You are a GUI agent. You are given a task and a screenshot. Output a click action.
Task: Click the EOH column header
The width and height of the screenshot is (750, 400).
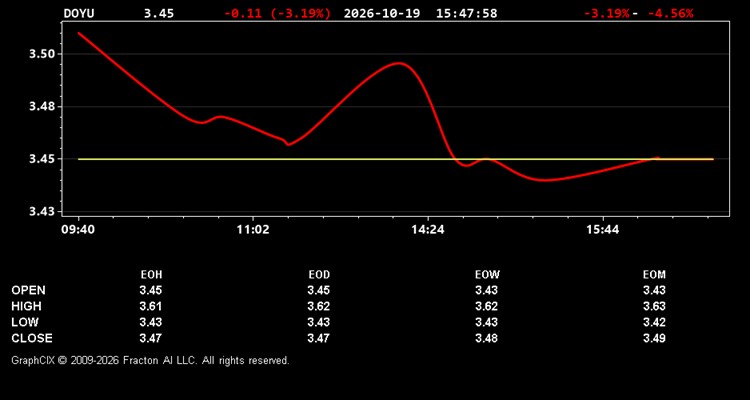click(151, 275)
